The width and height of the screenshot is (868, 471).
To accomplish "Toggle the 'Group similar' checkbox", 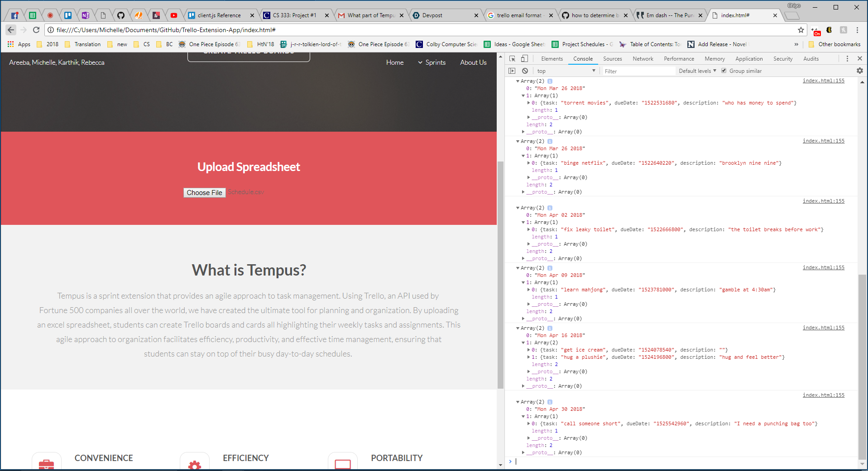I will (724, 71).
